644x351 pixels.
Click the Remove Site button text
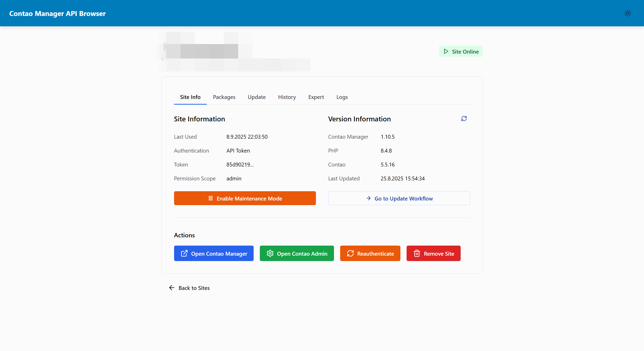pyautogui.click(x=439, y=254)
